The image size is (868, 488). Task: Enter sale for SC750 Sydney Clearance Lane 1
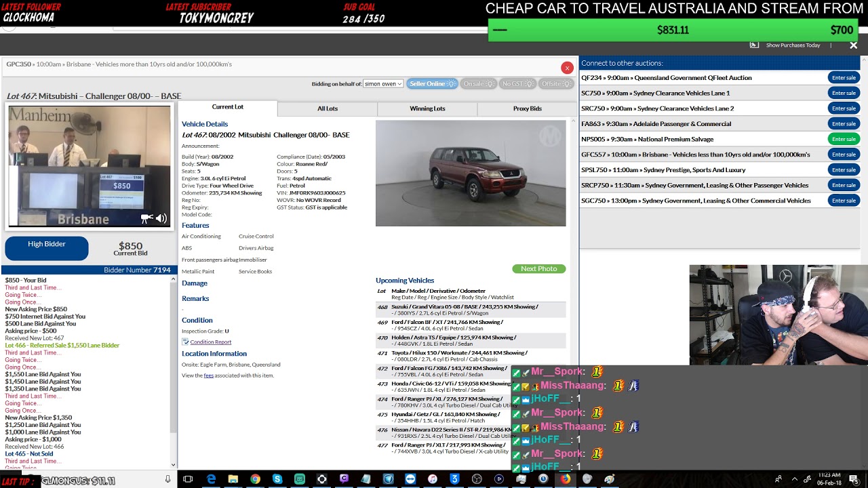tap(844, 93)
